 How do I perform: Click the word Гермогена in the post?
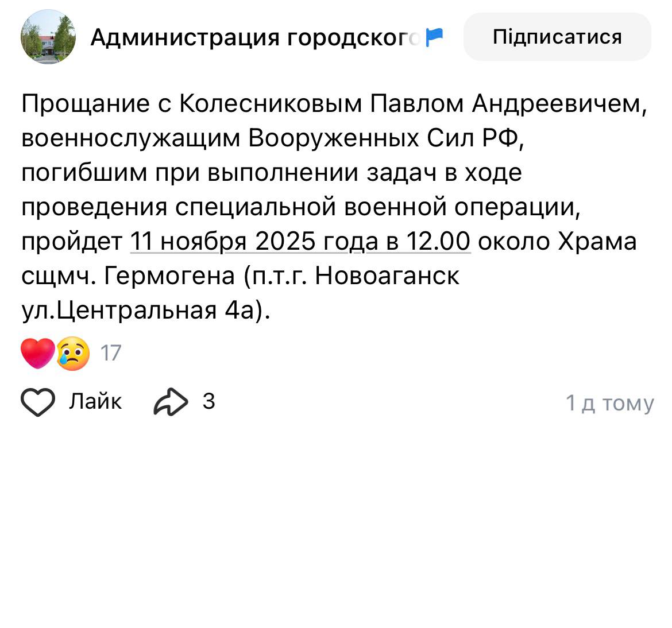[x=169, y=276]
